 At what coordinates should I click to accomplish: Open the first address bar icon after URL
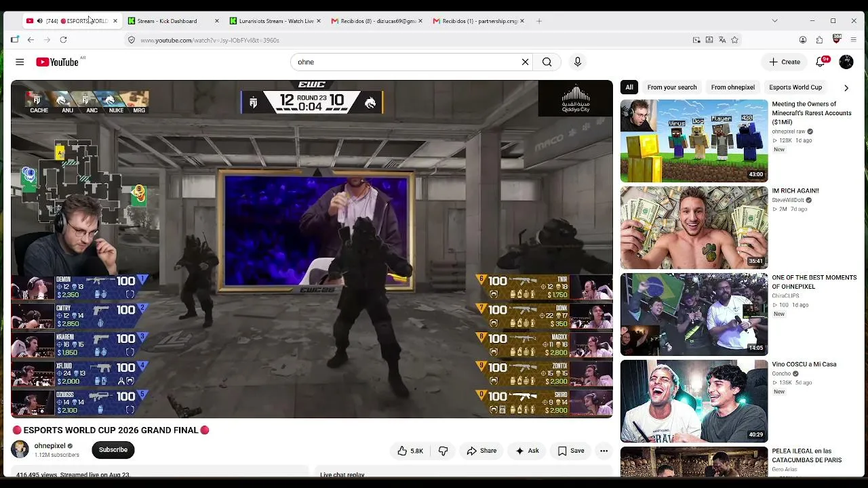click(696, 40)
